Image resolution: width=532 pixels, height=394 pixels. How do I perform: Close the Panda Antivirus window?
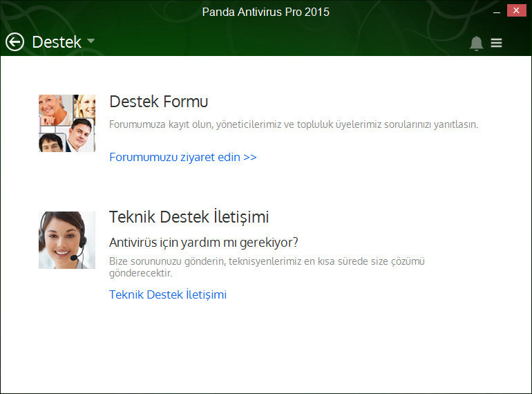click(x=516, y=10)
